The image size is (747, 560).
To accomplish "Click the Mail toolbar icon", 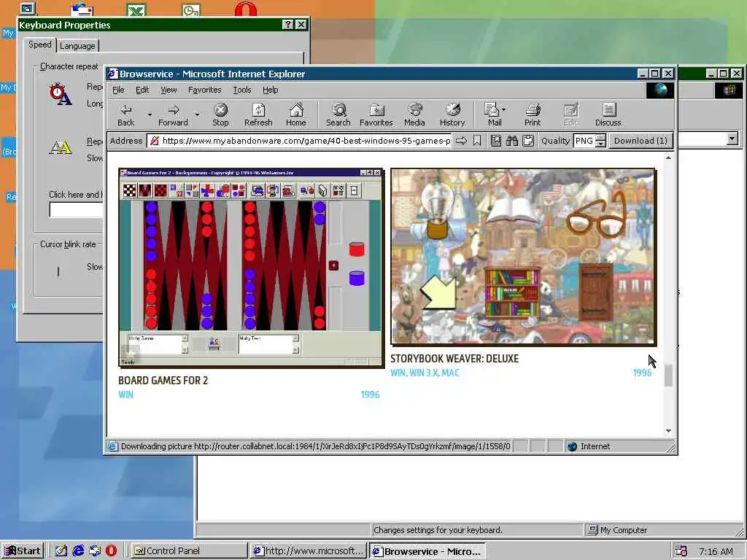I will click(x=492, y=114).
